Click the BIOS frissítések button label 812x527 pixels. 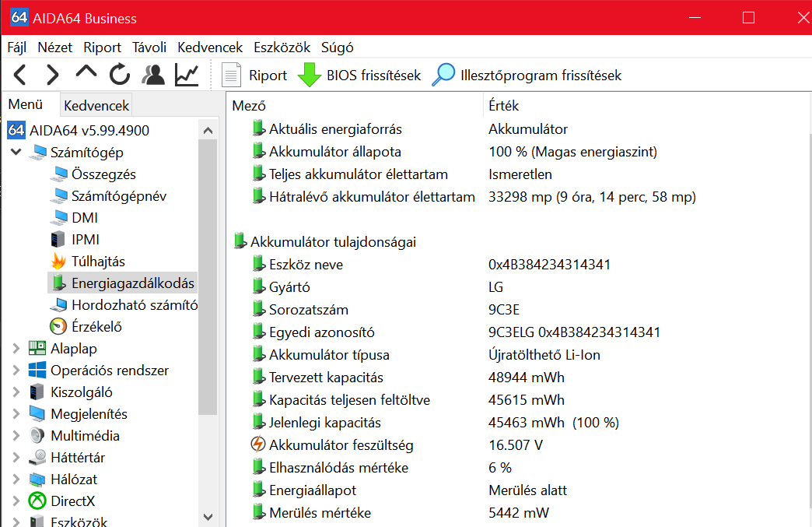(373, 76)
